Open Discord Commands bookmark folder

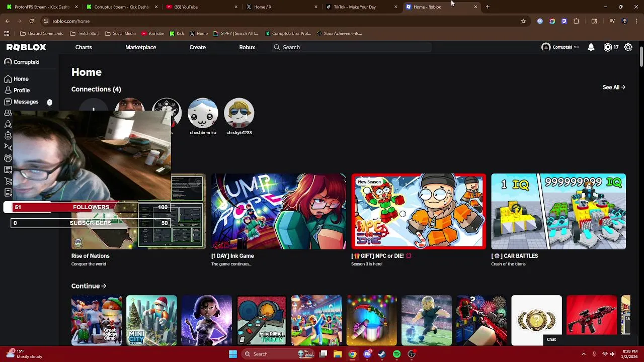(42, 34)
